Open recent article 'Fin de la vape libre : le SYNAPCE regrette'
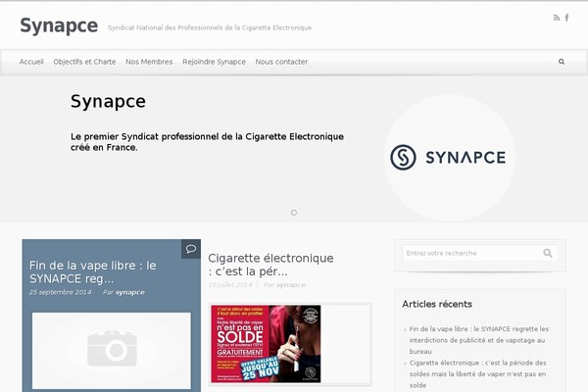This screenshot has width=588, height=392. (x=479, y=340)
